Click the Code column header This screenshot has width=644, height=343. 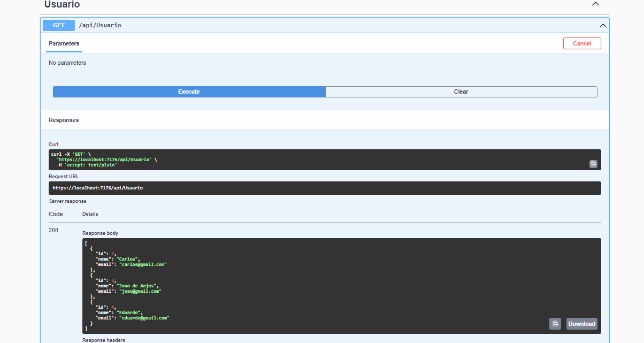(56, 214)
